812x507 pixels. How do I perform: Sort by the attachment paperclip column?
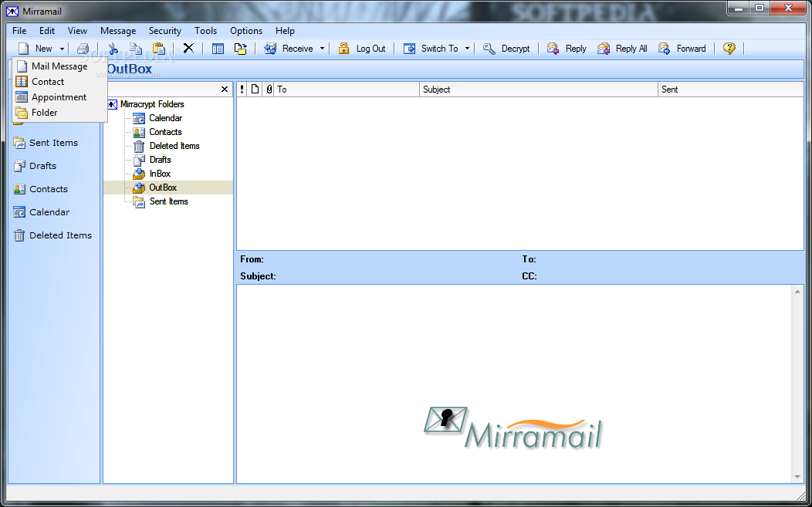pyautogui.click(x=269, y=90)
